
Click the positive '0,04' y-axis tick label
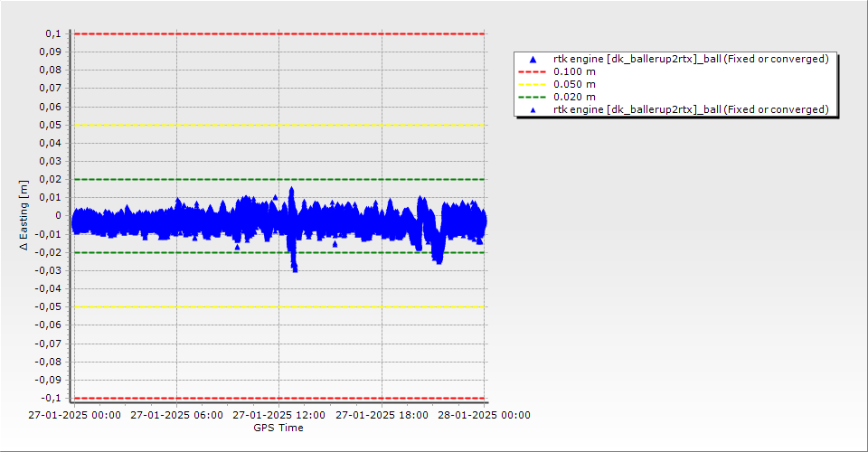coord(51,144)
